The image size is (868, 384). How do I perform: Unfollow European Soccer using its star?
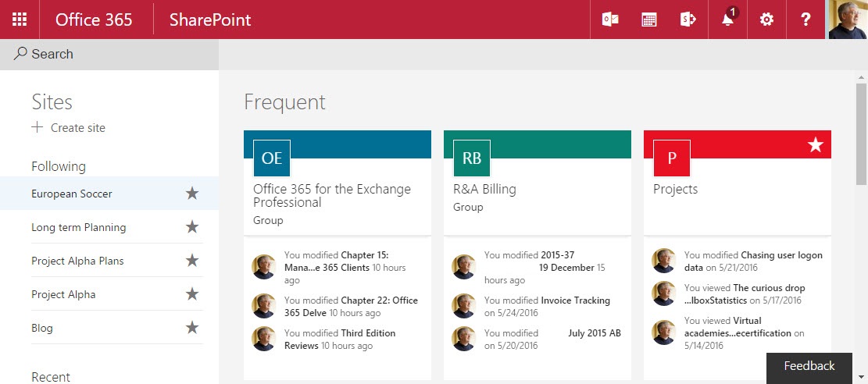(x=192, y=194)
